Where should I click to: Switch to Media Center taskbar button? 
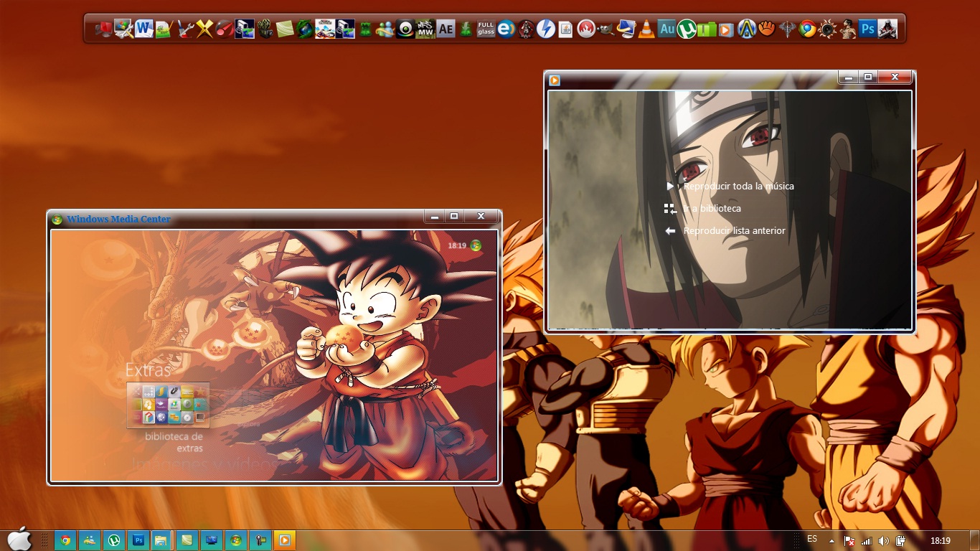[235, 540]
